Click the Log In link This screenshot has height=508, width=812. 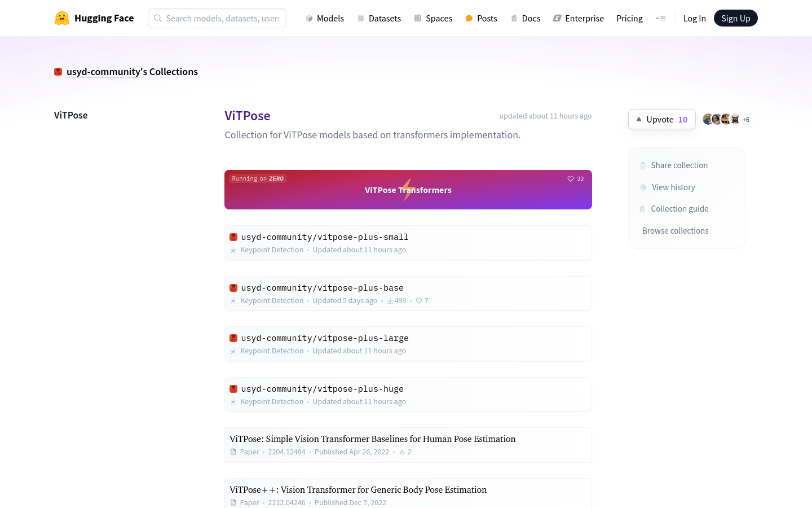coord(694,18)
